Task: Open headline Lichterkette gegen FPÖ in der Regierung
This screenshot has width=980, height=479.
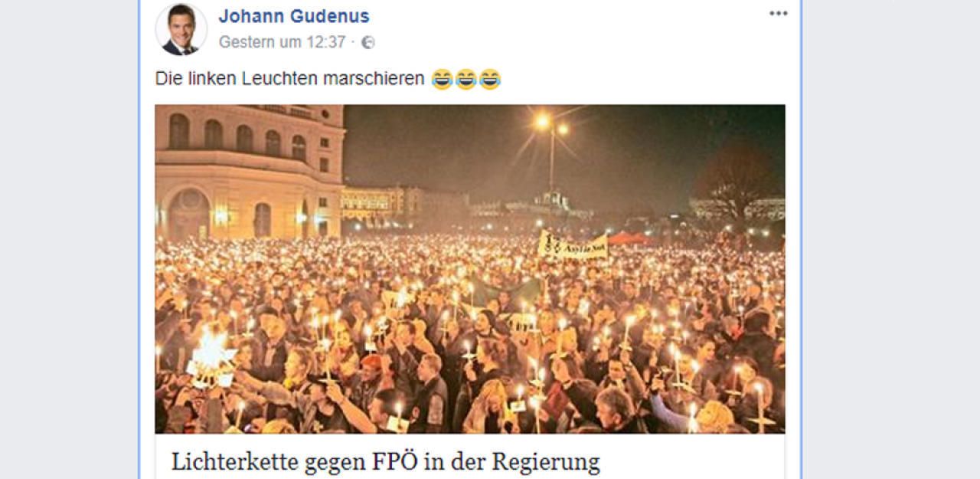Action: [x=385, y=462]
